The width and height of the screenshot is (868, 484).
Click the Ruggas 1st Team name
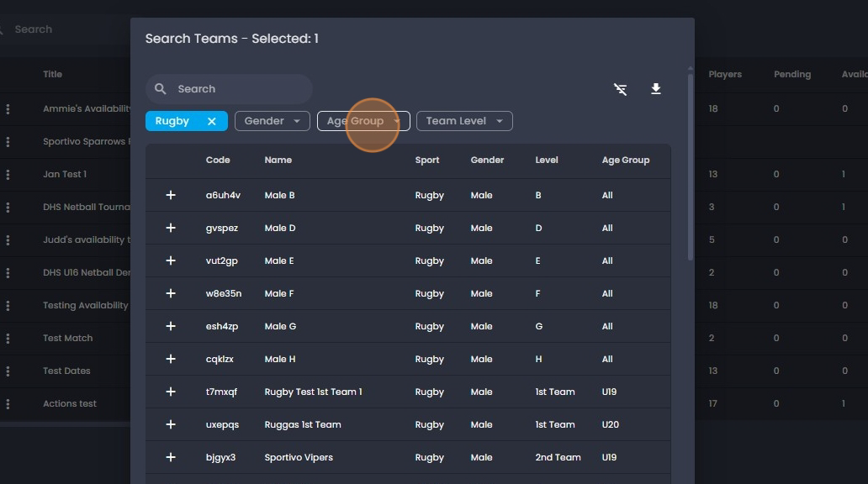click(x=303, y=424)
